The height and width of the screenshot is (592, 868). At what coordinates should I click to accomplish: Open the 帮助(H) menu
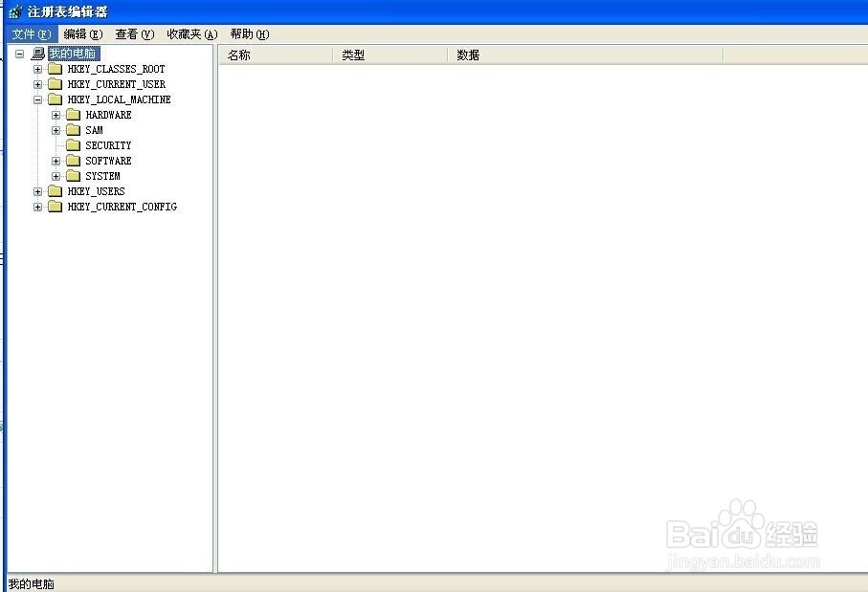click(x=250, y=34)
